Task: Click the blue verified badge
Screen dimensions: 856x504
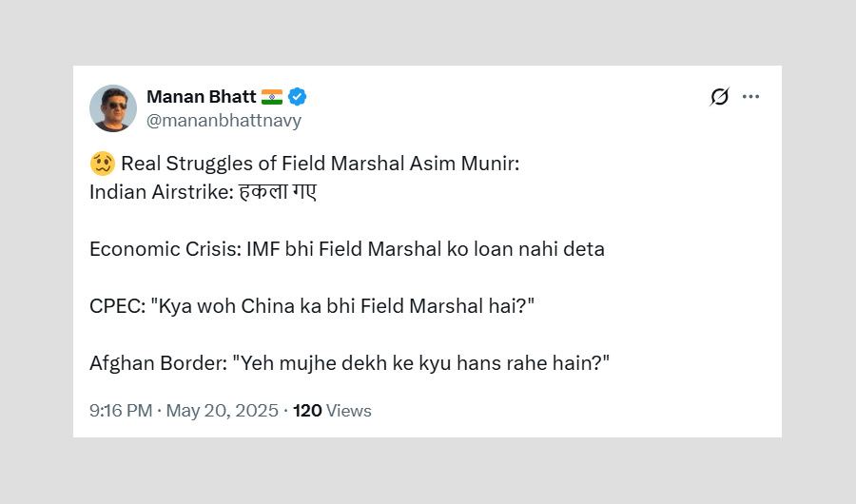Action: pyautogui.click(x=298, y=97)
